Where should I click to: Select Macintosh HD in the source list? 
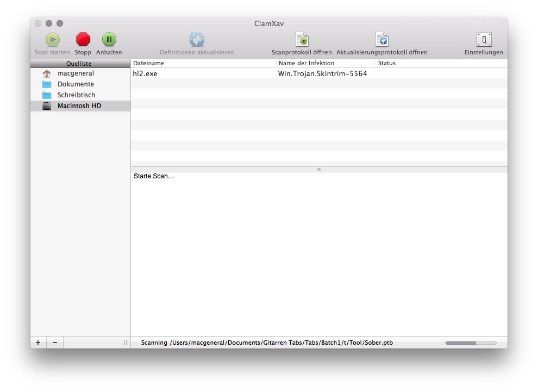click(x=79, y=106)
